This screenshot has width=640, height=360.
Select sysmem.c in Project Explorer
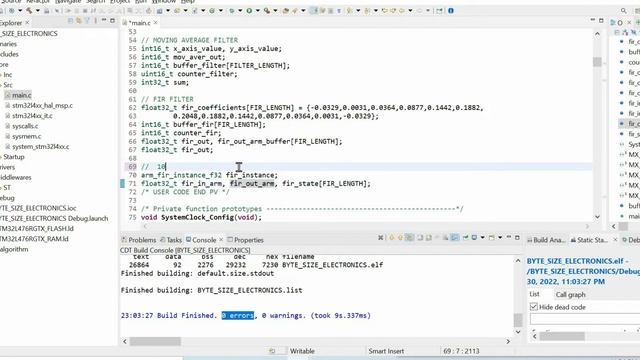[27, 136]
